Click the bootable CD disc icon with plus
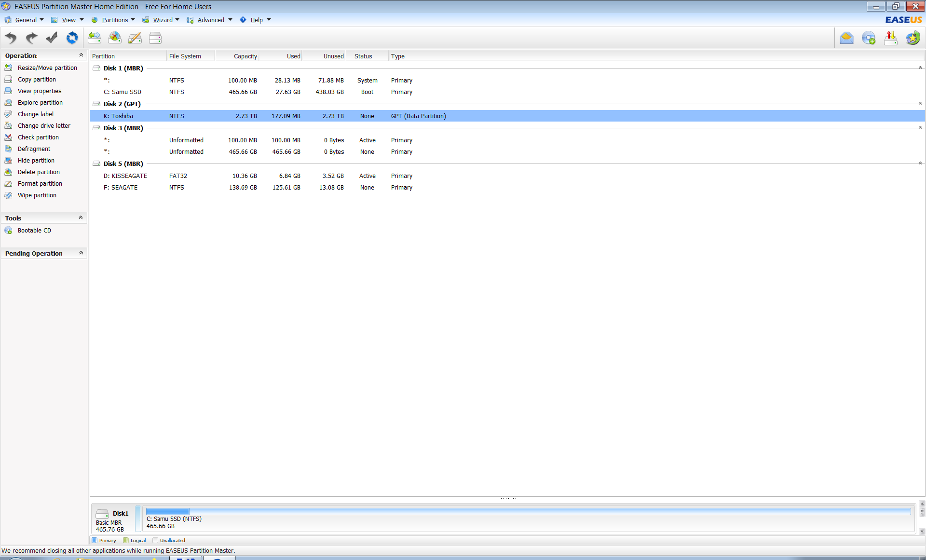 point(869,38)
